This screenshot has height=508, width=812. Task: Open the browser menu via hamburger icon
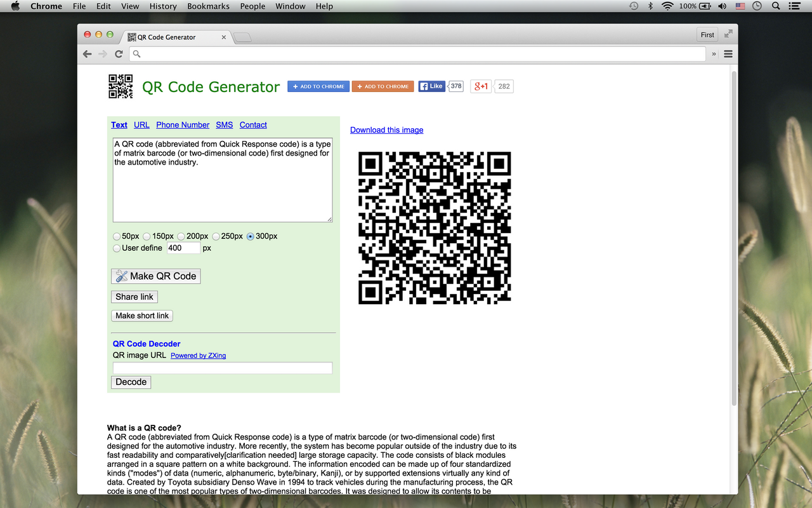click(728, 54)
